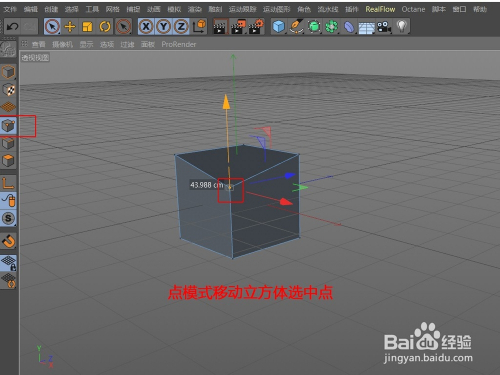Select Planar Workplane icon at bottom
This screenshot has height=375, width=500.
point(8,280)
